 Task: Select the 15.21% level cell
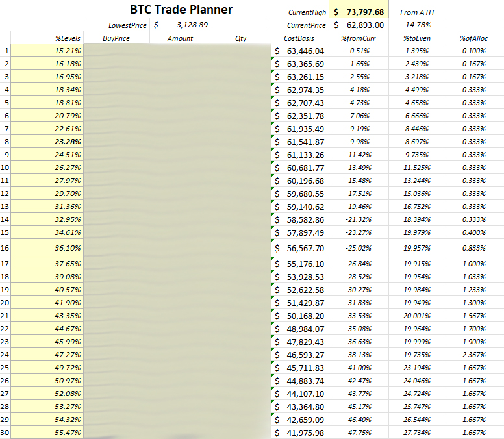click(47, 51)
